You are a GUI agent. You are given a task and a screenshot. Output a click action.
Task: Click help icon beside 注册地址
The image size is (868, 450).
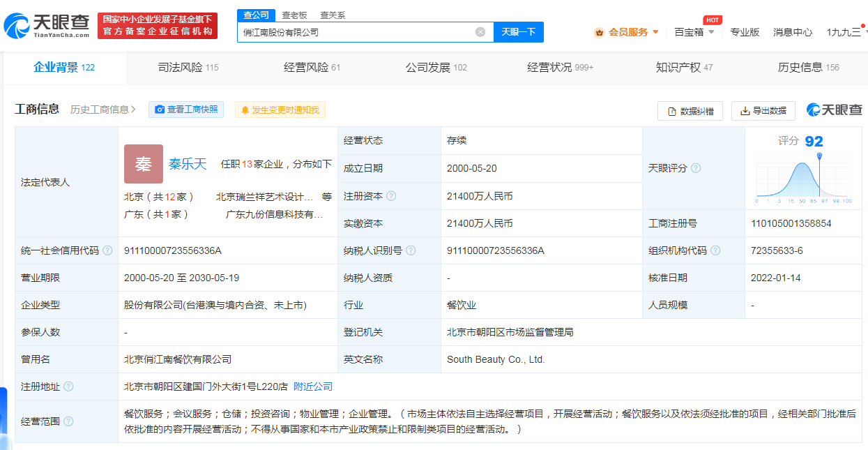[68, 387]
